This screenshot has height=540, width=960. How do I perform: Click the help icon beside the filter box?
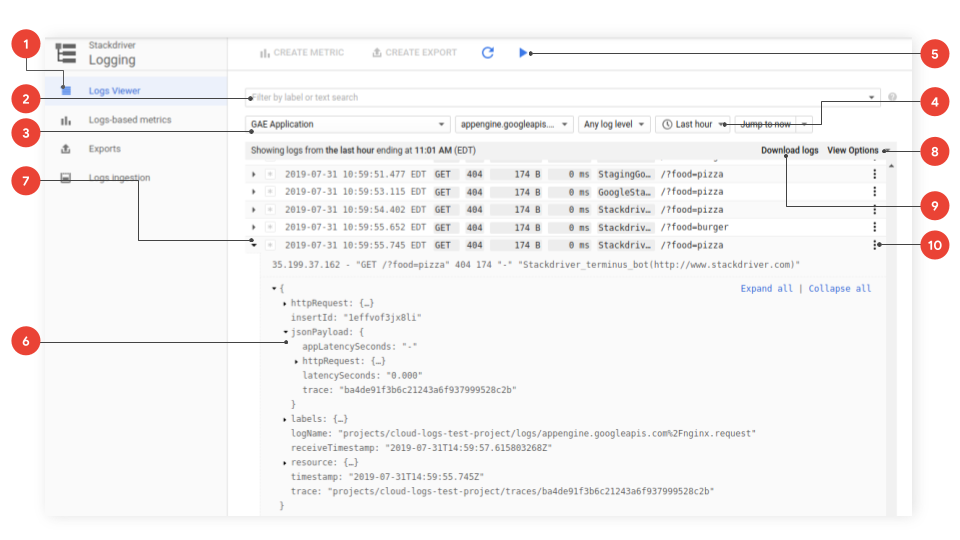click(x=892, y=97)
